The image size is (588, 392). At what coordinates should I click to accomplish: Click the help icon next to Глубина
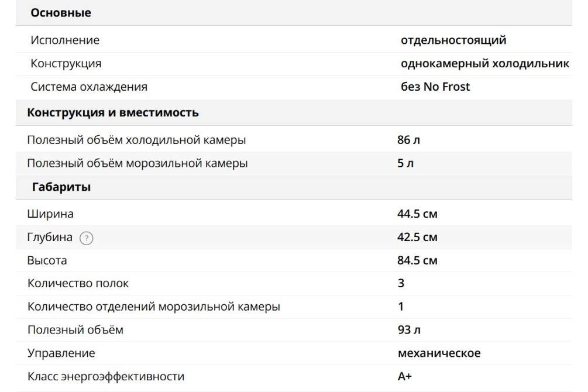click(87, 238)
